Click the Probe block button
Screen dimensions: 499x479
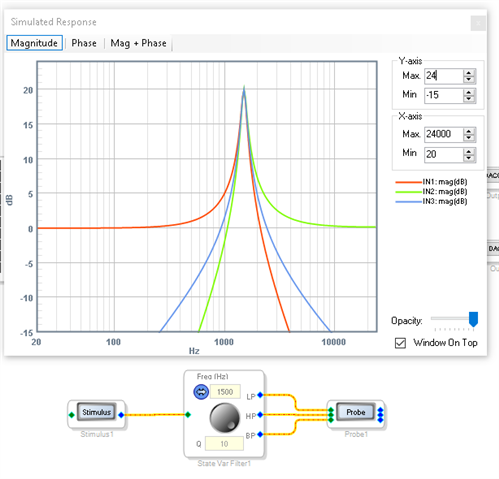click(356, 412)
